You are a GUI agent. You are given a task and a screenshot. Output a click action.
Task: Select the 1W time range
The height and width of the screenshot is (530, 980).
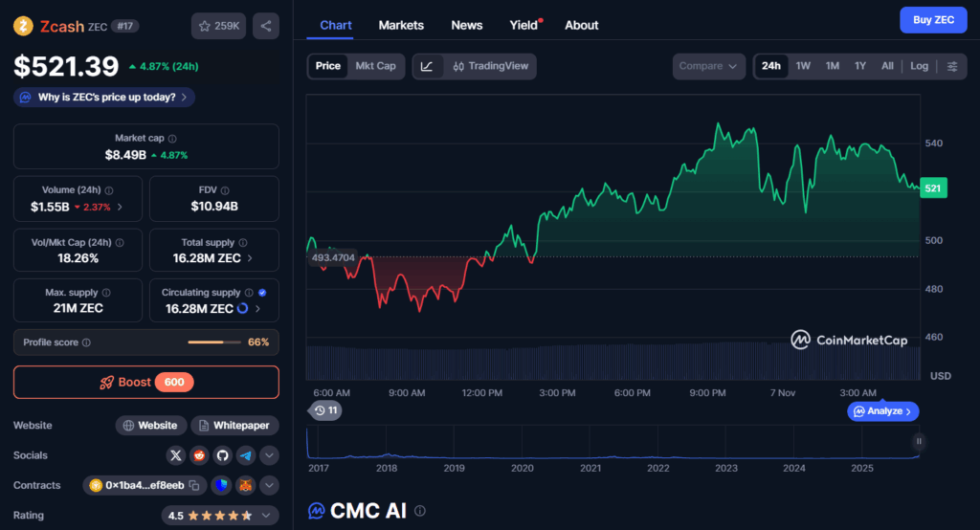click(803, 66)
